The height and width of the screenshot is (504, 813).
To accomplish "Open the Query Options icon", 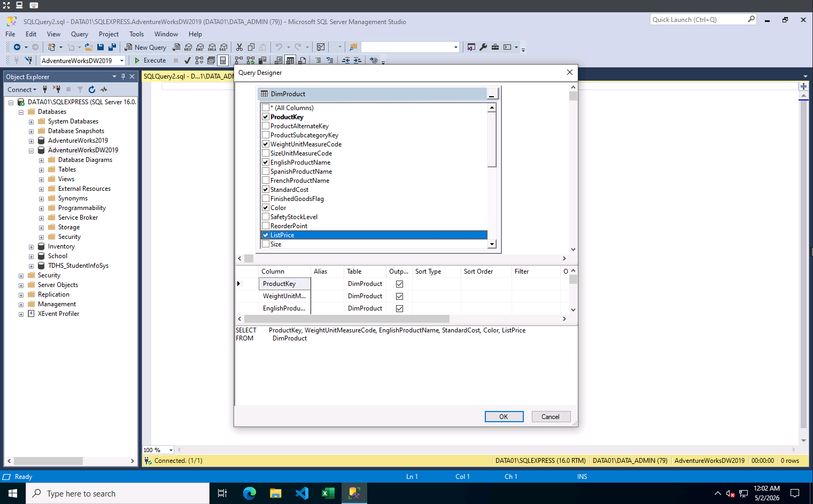I will (x=211, y=60).
